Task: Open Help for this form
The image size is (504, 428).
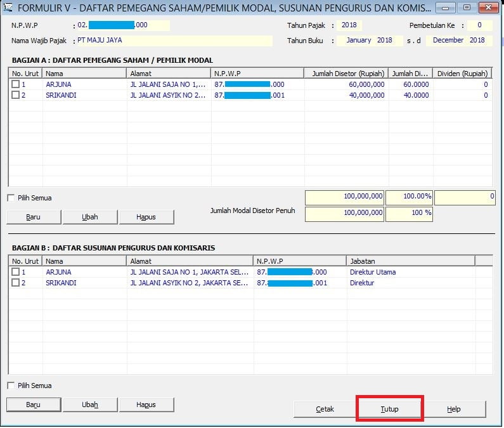Action: coord(453,410)
